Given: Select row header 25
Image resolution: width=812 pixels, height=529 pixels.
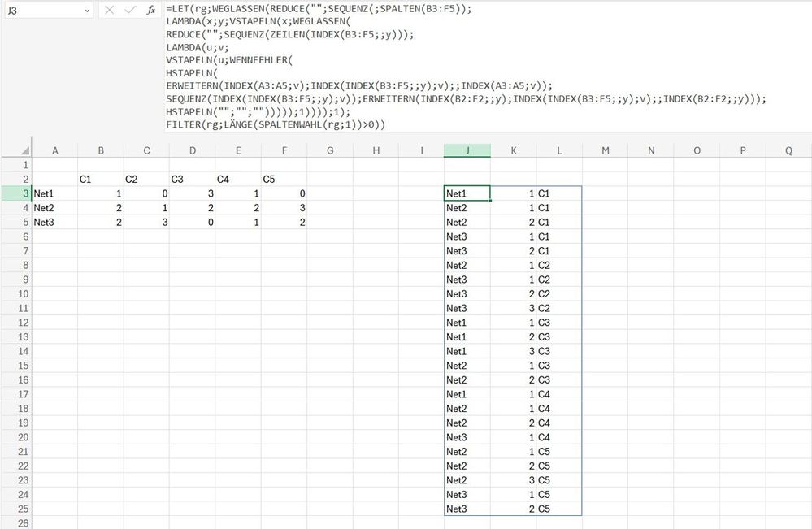Looking at the screenshot, I should click(24, 509).
